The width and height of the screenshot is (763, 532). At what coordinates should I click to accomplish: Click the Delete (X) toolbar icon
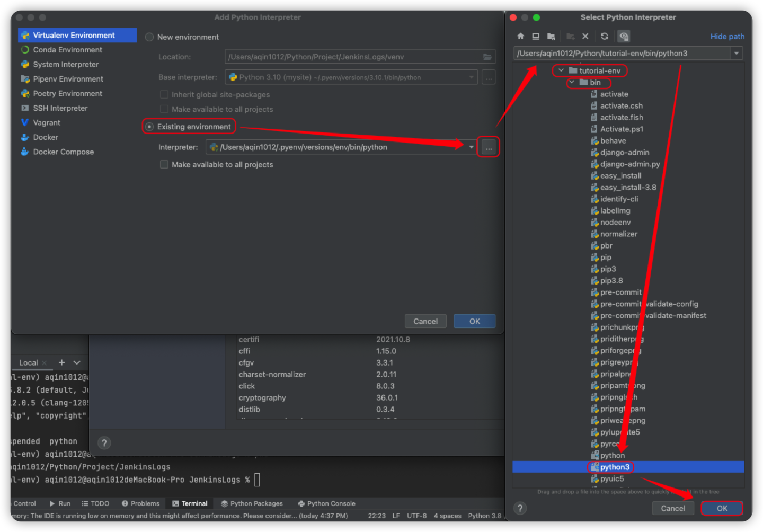click(585, 36)
